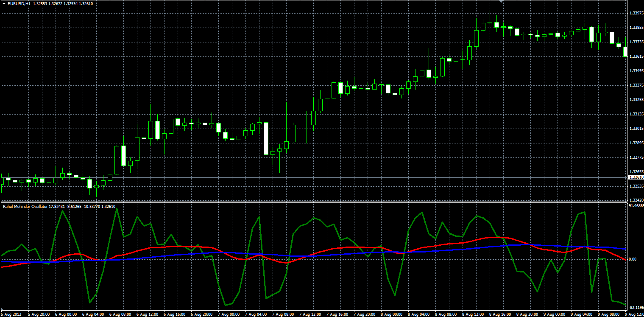The height and width of the screenshot is (317, 644).
Task: Click the 1.33975 price scale label
Action: click(636, 13)
